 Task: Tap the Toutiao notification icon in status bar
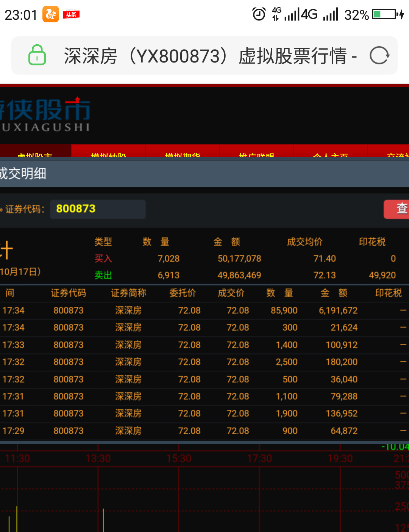[71, 14]
